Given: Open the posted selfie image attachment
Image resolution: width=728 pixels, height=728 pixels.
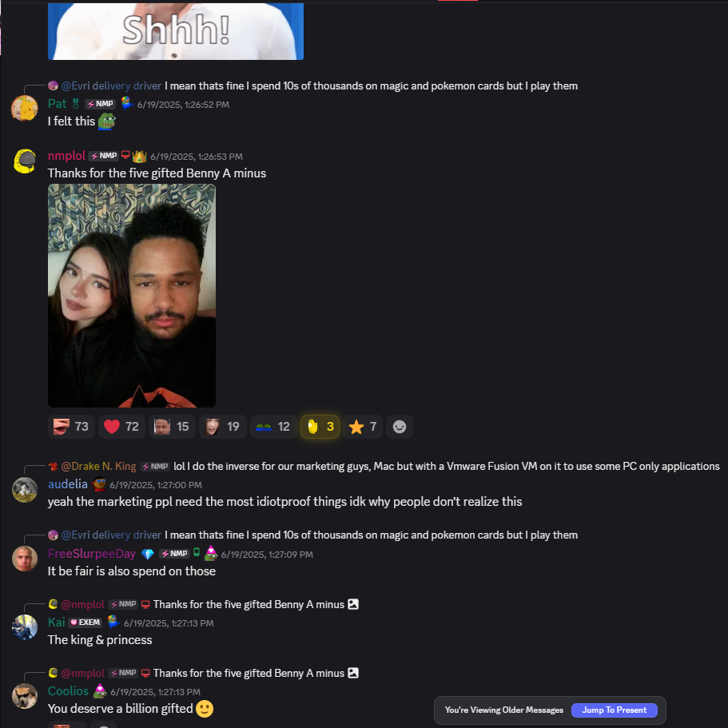Looking at the screenshot, I should (132, 296).
